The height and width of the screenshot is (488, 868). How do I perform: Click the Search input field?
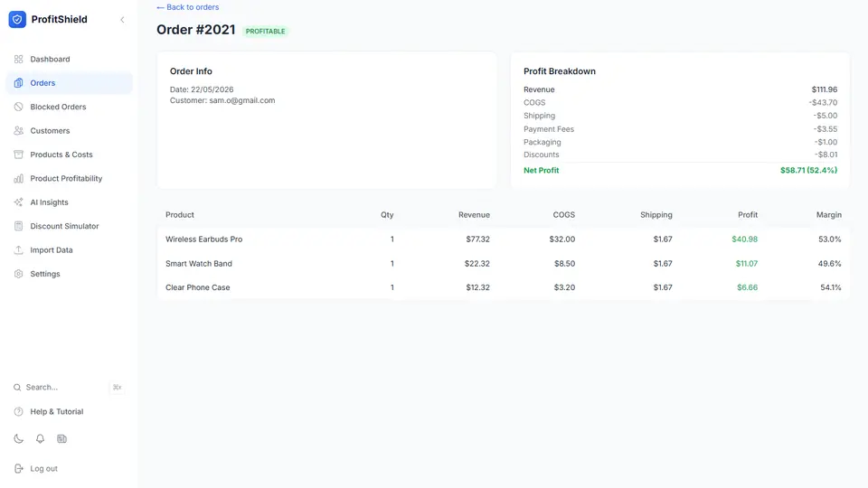coord(70,388)
